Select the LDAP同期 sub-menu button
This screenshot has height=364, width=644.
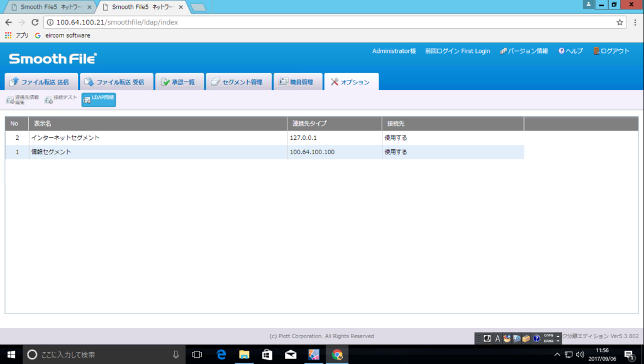click(x=99, y=100)
